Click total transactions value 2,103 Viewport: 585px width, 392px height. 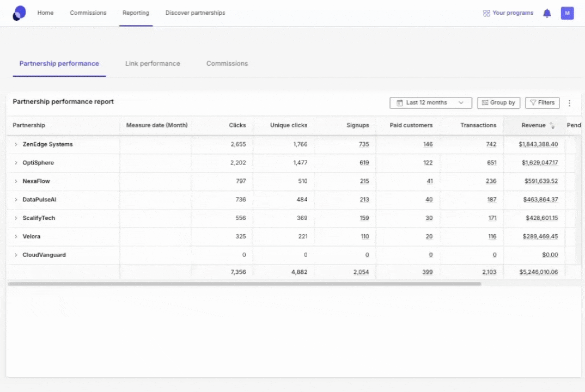489,272
